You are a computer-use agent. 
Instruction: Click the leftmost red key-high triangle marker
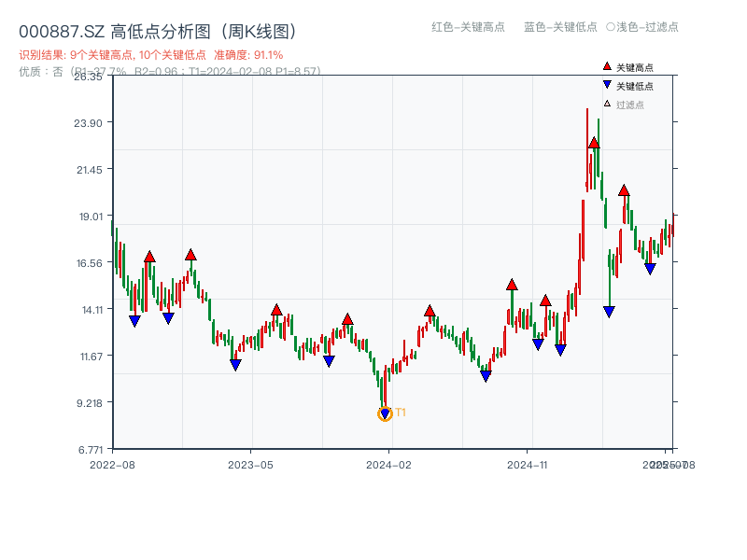tap(149, 258)
